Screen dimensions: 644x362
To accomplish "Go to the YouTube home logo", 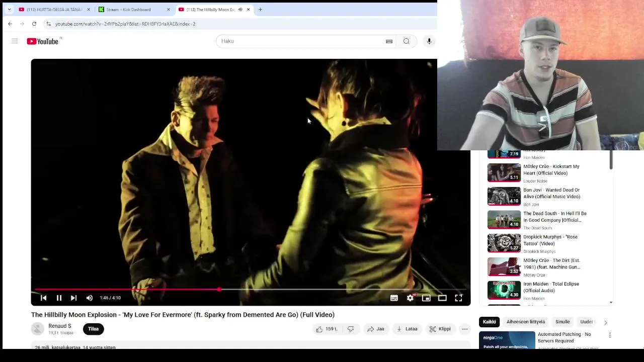I will (x=44, y=41).
